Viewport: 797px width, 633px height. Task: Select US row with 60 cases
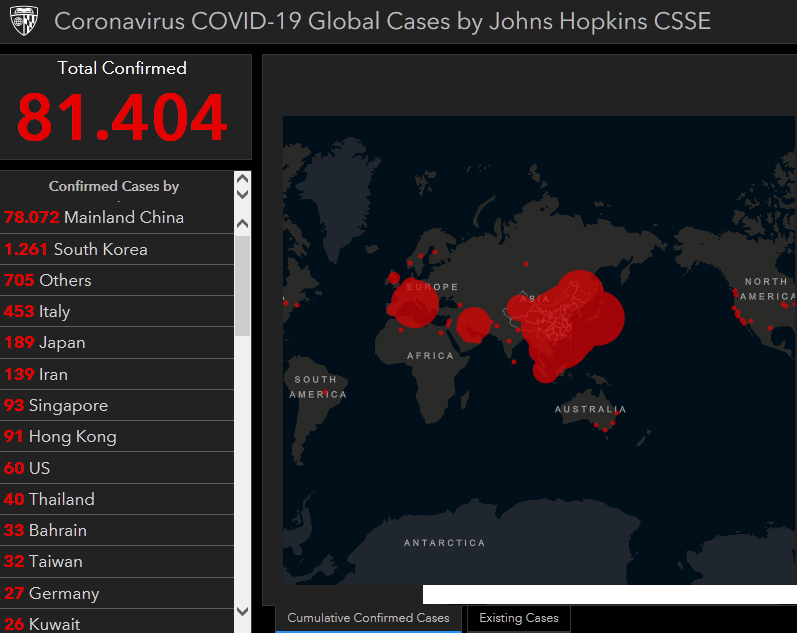pyautogui.click(x=117, y=468)
